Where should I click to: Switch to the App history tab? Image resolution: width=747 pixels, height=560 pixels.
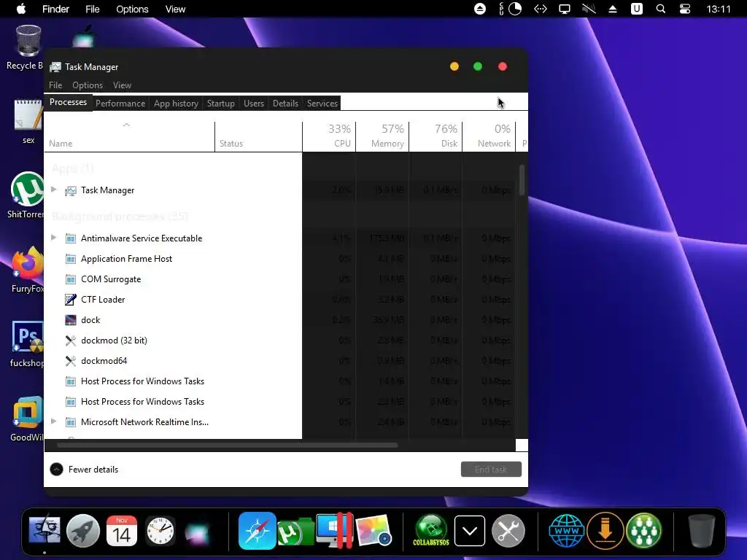point(176,104)
